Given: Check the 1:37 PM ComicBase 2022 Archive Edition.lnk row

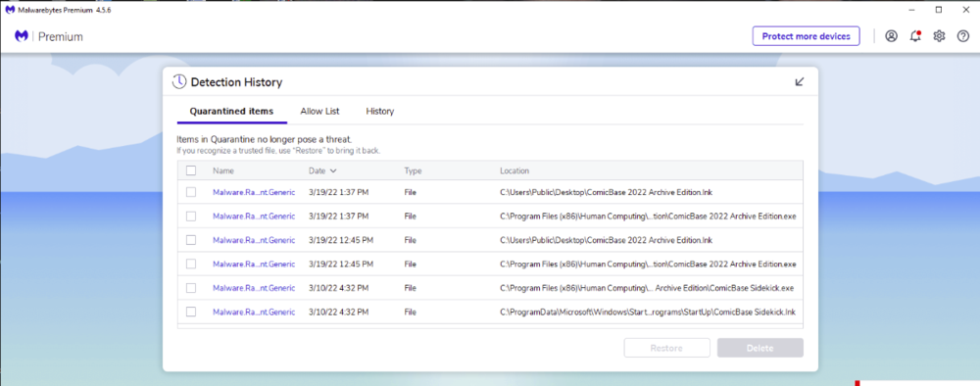Looking at the screenshot, I should coord(191,192).
